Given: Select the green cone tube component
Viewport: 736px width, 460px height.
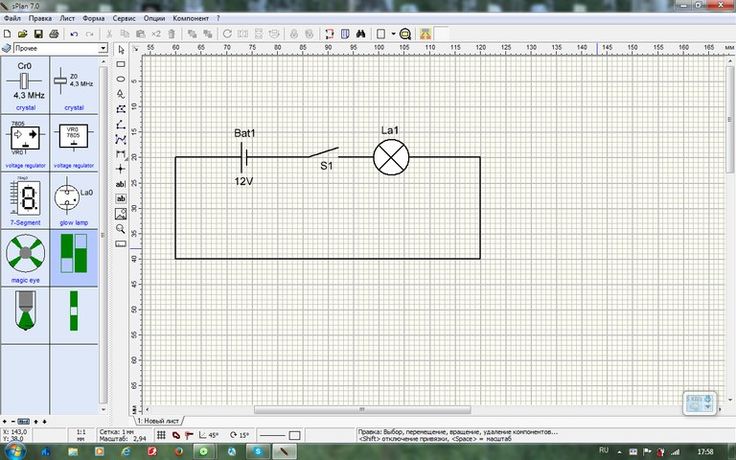Looking at the screenshot, I should pos(25,315).
